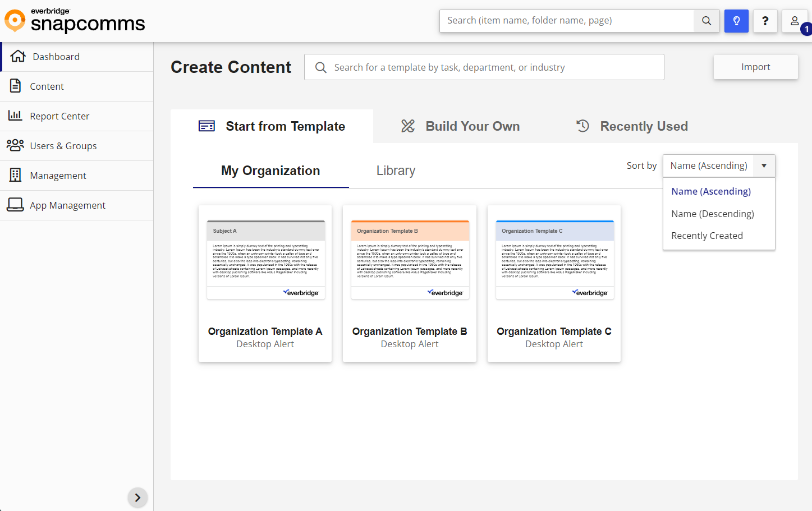Viewport: 812px width, 511px height.
Task: Click the Content document icon
Action: coord(16,86)
